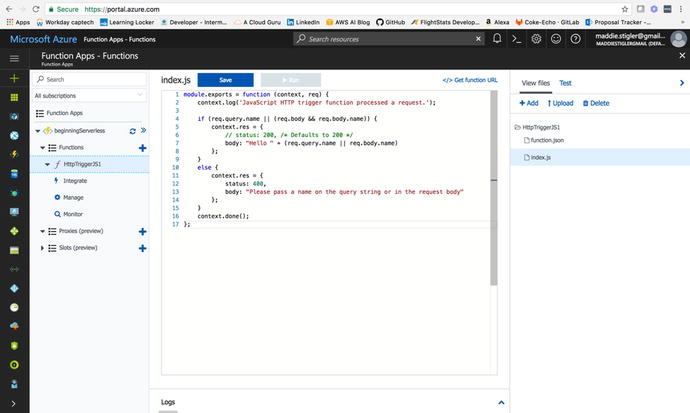Add a new function with the plus icon
Image resolution: width=690 pixels, height=413 pixels.
click(142, 147)
